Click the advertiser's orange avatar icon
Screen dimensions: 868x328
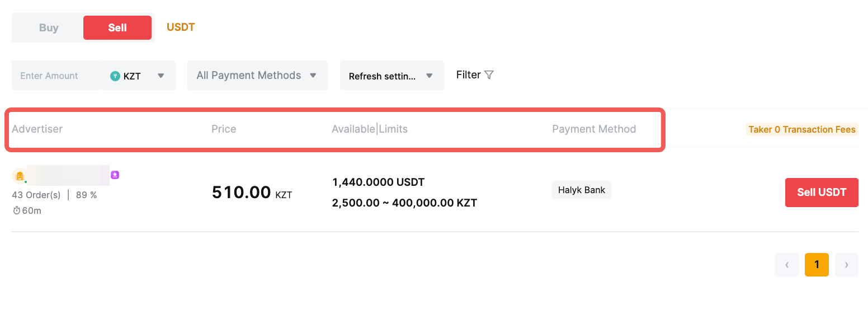pyautogui.click(x=20, y=176)
